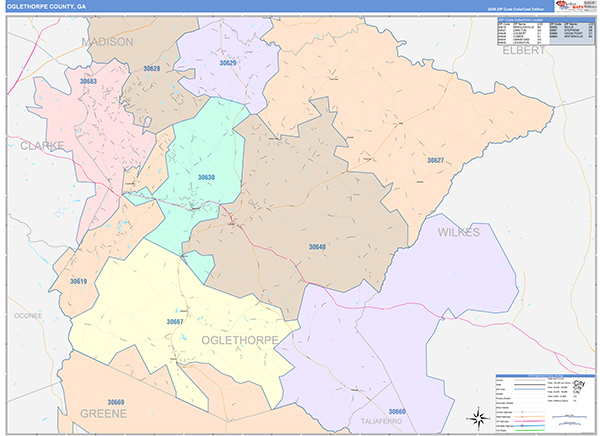Image resolution: width=600 pixels, height=436 pixels.
Task: Select ZIP code label 30667
Action: pos(175,322)
